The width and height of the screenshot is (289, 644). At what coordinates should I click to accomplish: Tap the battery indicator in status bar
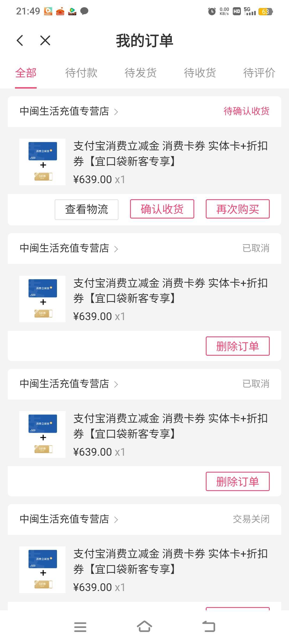click(265, 11)
